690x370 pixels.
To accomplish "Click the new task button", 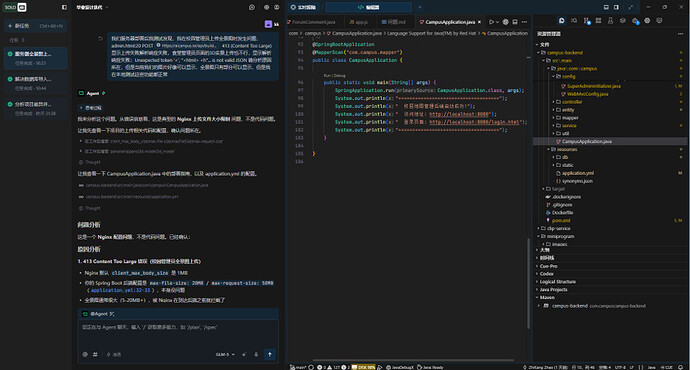I will point(35,26).
